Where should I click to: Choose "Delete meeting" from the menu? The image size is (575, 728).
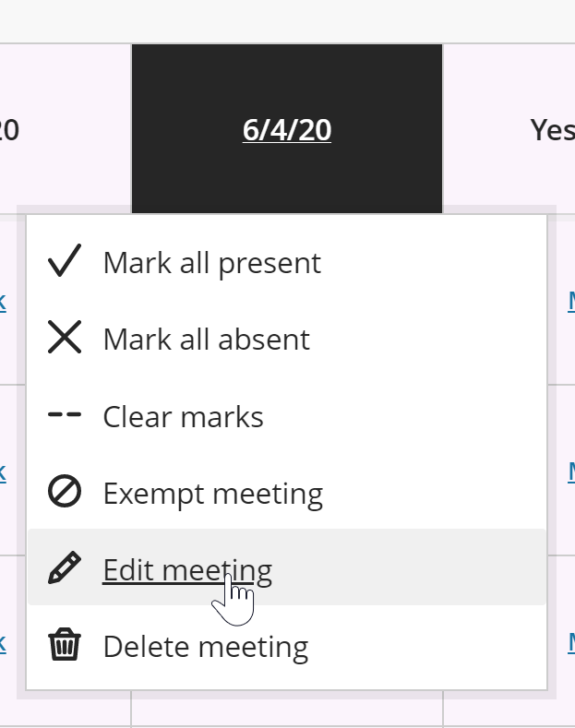click(x=205, y=647)
